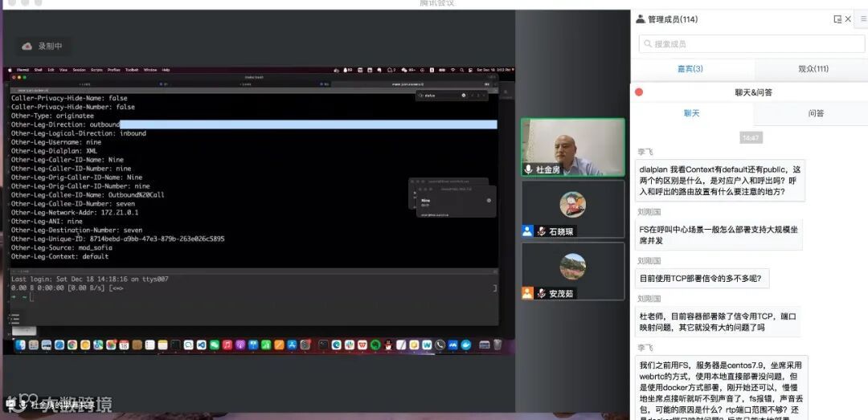Screen dimensions: 868x420
Task: Switch to the 观众(111) tab
Action: [813, 69]
